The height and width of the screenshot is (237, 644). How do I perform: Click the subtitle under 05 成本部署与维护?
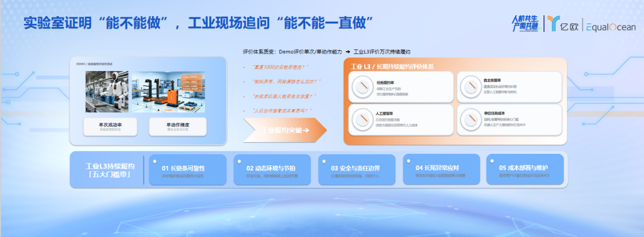(524, 176)
